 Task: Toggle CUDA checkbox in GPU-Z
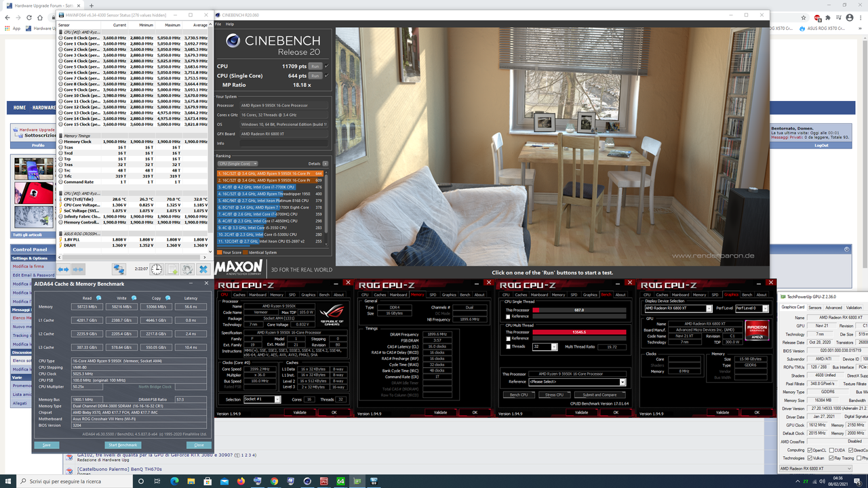831,450
